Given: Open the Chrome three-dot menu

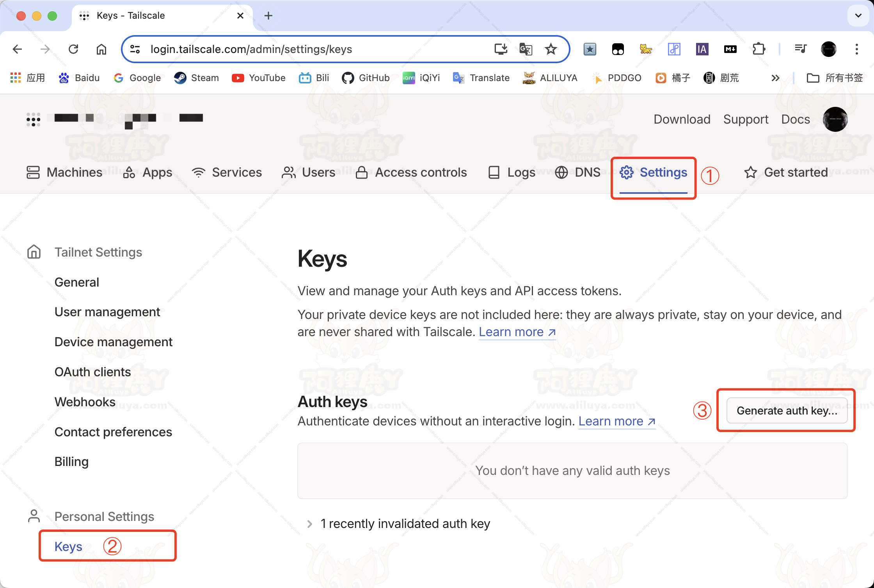Looking at the screenshot, I should [857, 49].
